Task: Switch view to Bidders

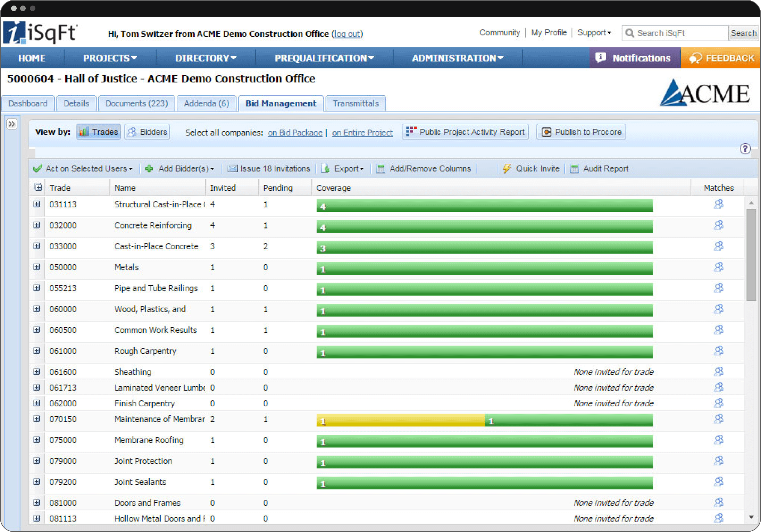Action: tap(148, 132)
